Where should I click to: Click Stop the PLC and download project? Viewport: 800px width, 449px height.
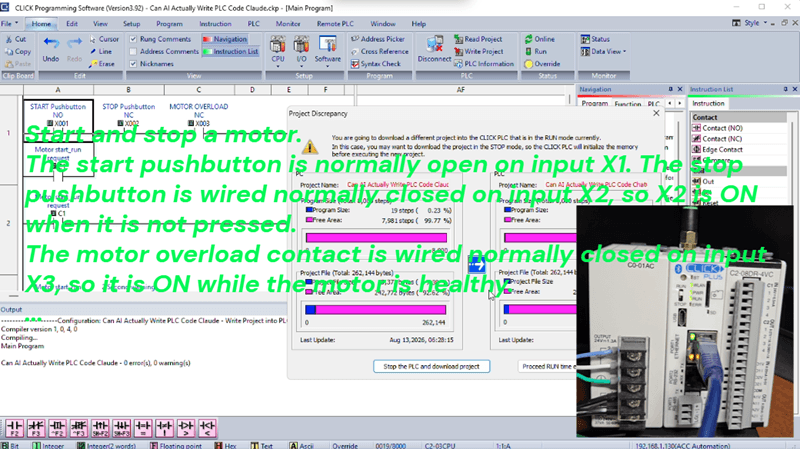coord(432,366)
